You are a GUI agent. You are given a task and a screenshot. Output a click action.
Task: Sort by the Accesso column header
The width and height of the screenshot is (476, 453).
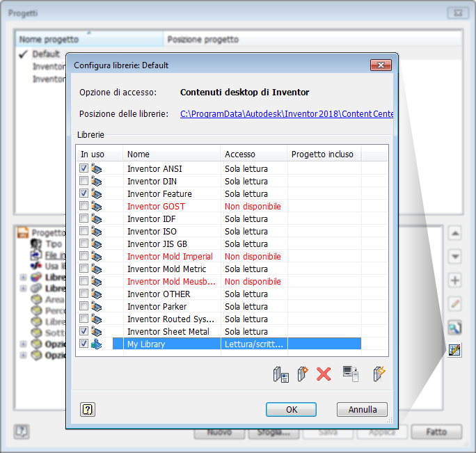click(x=254, y=154)
